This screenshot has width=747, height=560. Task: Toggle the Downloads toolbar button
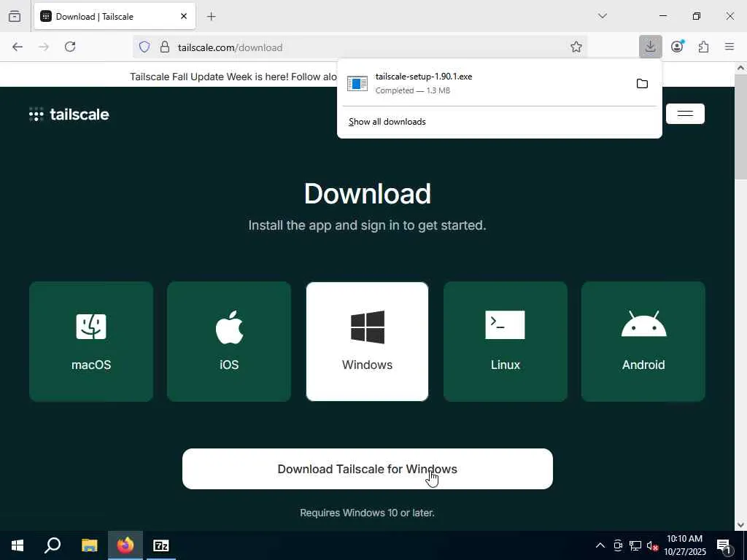point(650,47)
